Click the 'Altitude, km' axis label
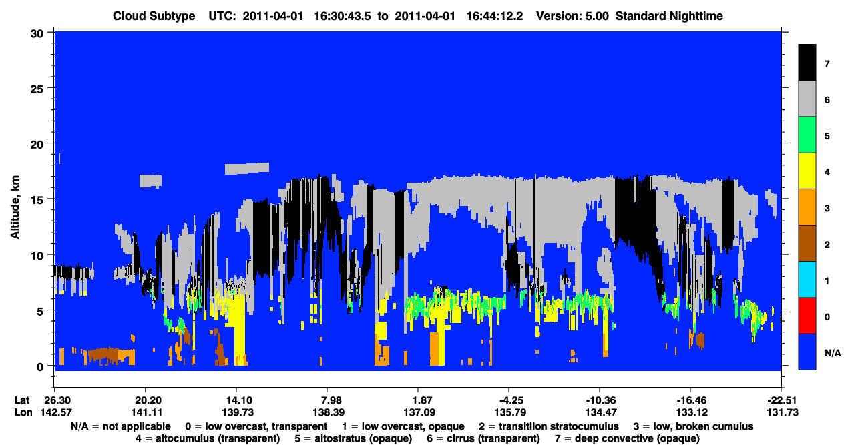This screenshot has height=445, width=868. (x=14, y=207)
